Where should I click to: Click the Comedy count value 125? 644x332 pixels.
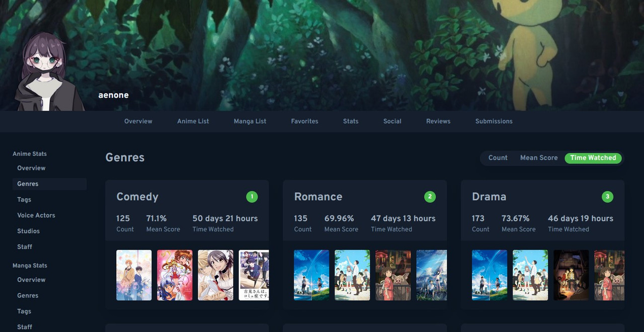point(123,218)
